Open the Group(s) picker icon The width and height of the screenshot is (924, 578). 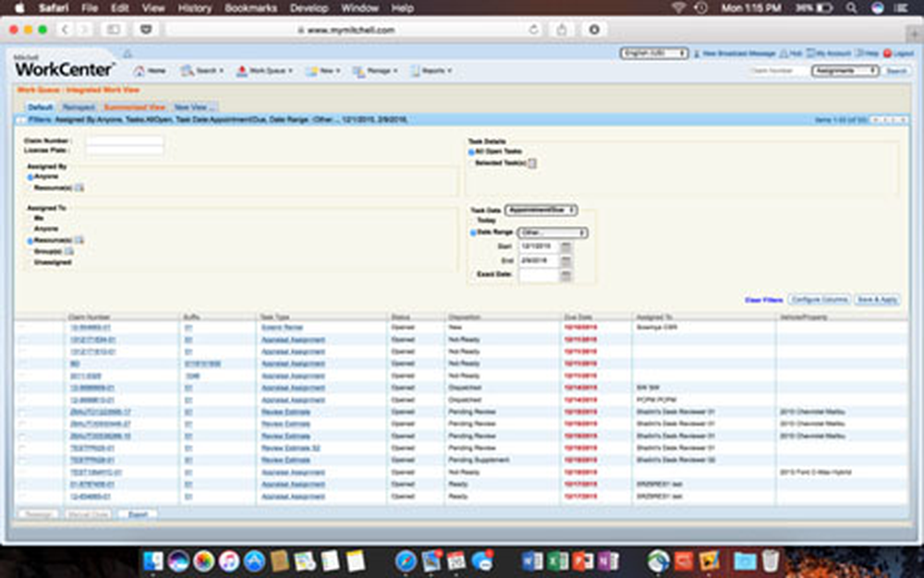[x=69, y=251]
